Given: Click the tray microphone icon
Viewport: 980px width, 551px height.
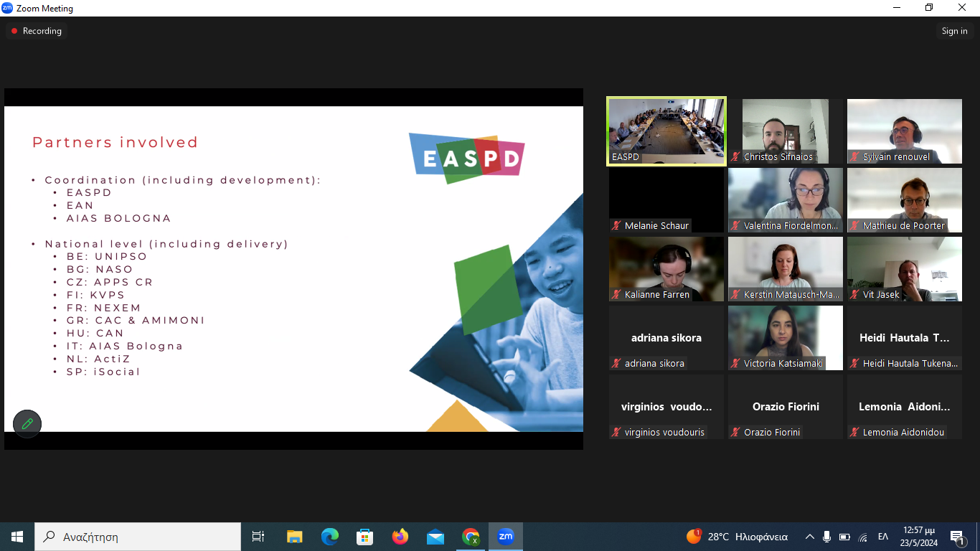Looking at the screenshot, I should pos(827,537).
